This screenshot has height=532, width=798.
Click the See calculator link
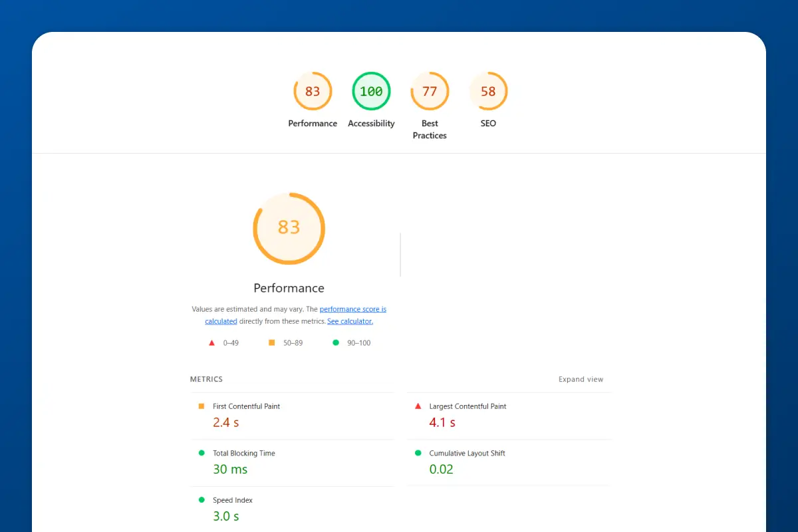[x=350, y=321]
